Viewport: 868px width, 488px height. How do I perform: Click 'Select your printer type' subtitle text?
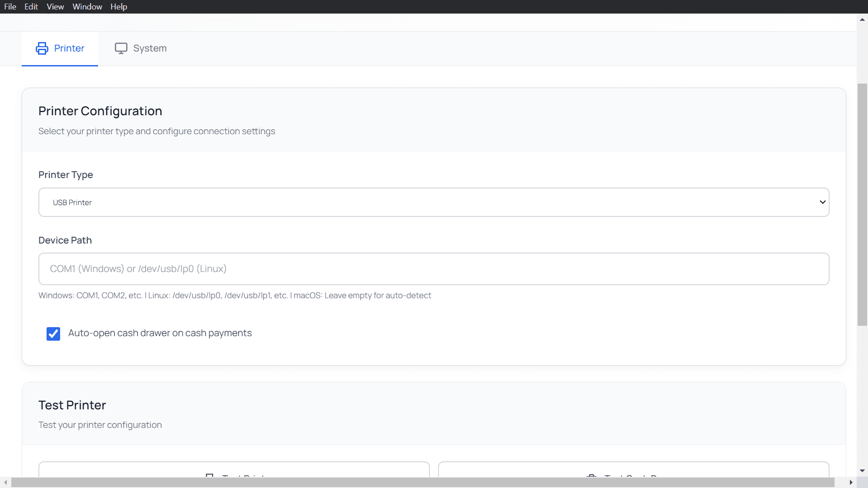tap(156, 131)
